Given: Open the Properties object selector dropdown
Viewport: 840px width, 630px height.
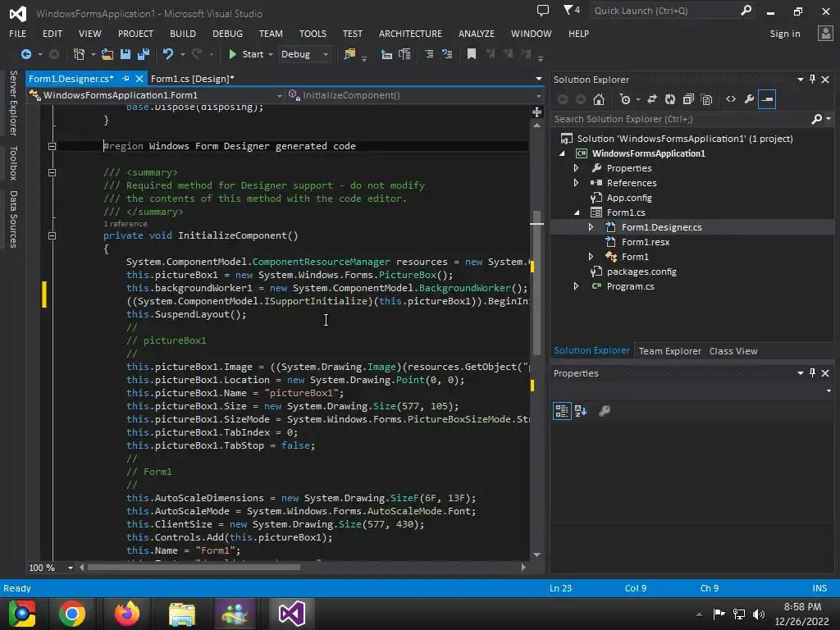Looking at the screenshot, I should tap(829, 390).
